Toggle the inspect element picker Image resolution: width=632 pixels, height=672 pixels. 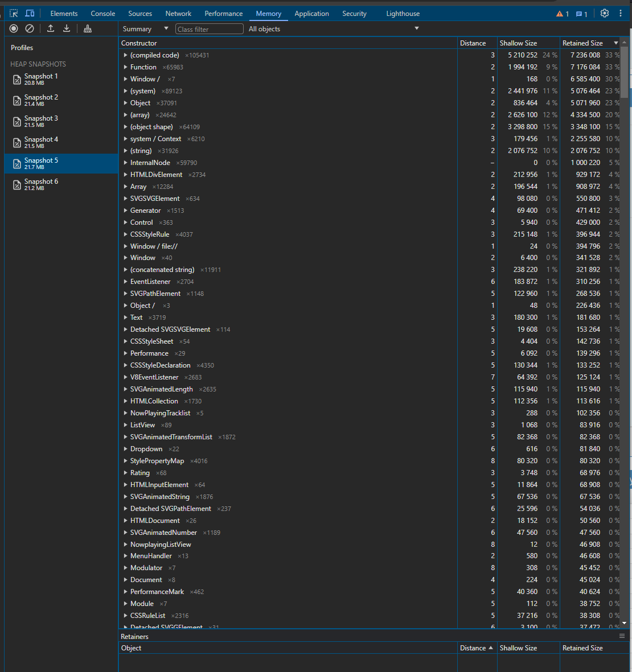pos(14,13)
